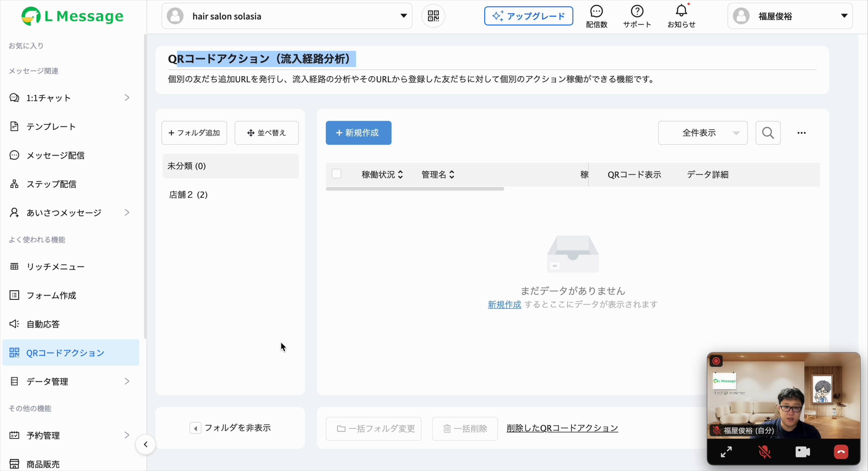The image size is (868, 471).
Task: Click the horizontal table scrollbar
Action: pyautogui.click(x=415, y=189)
